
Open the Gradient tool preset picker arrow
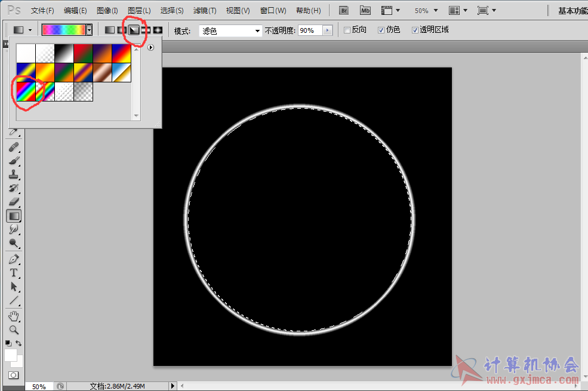[30, 30]
